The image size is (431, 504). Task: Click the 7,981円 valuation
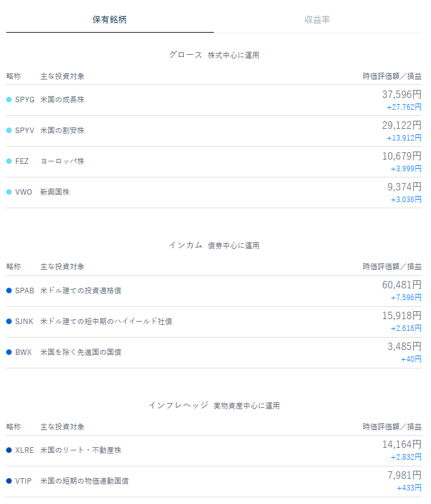(x=404, y=476)
